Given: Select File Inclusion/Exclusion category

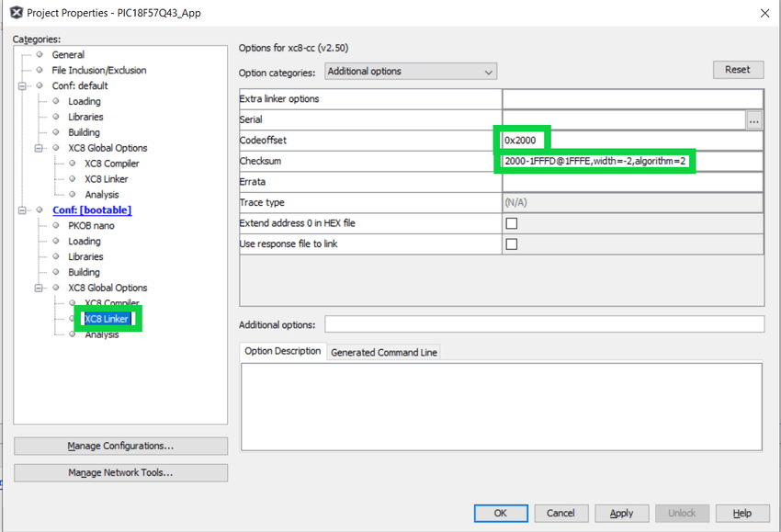Looking at the screenshot, I should click(98, 70).
